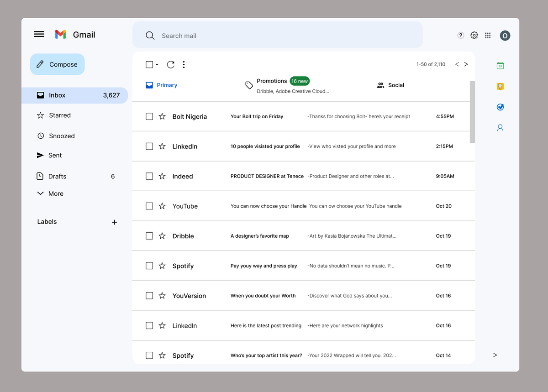Go to newer page arrow
Viewport: 548px width, 392px height.
(457, 64)
